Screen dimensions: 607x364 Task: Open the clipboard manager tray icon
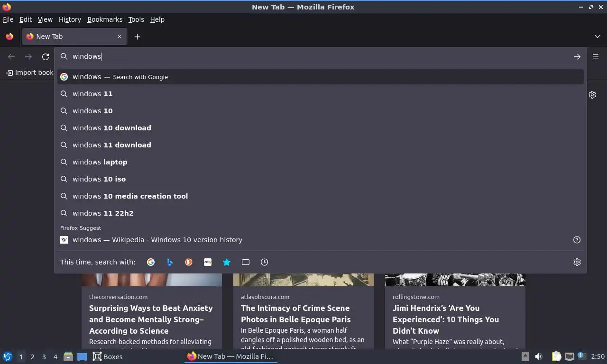(557, 356)
